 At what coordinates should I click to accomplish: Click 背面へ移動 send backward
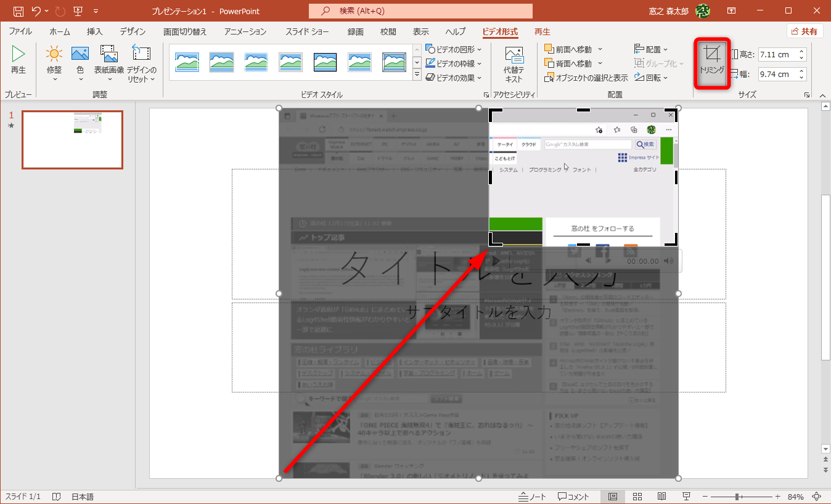tap(568, 63)
